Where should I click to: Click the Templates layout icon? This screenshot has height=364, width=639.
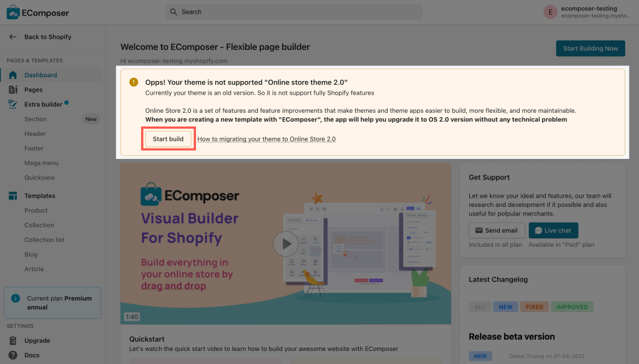(12, 196)
